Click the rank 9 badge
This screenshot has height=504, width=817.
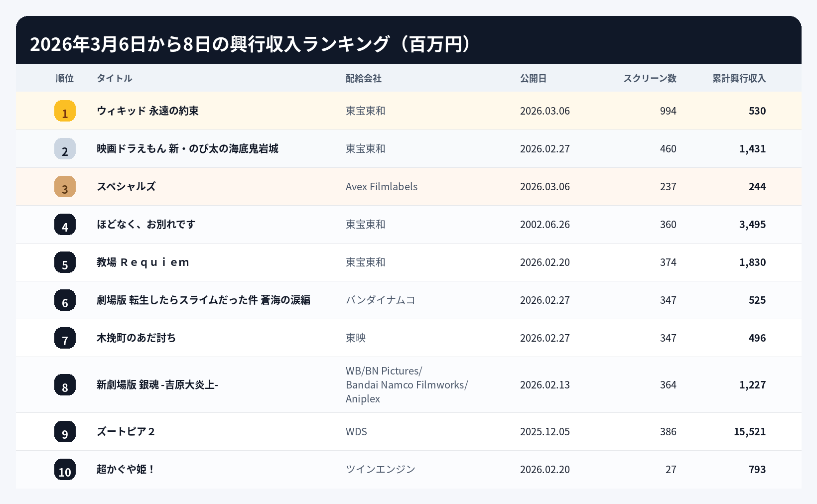click(65, 432)
